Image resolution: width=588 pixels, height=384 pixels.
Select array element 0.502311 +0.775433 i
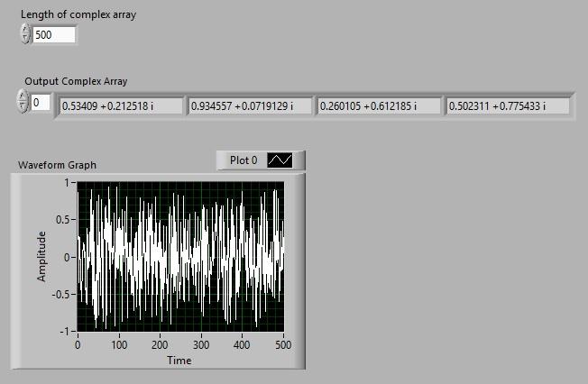point(510,106)
